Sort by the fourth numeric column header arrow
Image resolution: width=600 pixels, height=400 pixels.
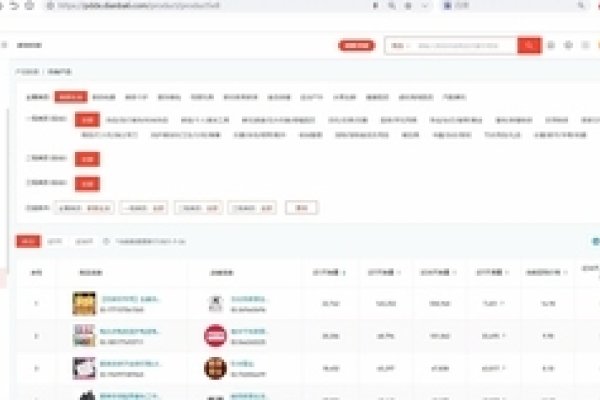(x=507, y=273)
